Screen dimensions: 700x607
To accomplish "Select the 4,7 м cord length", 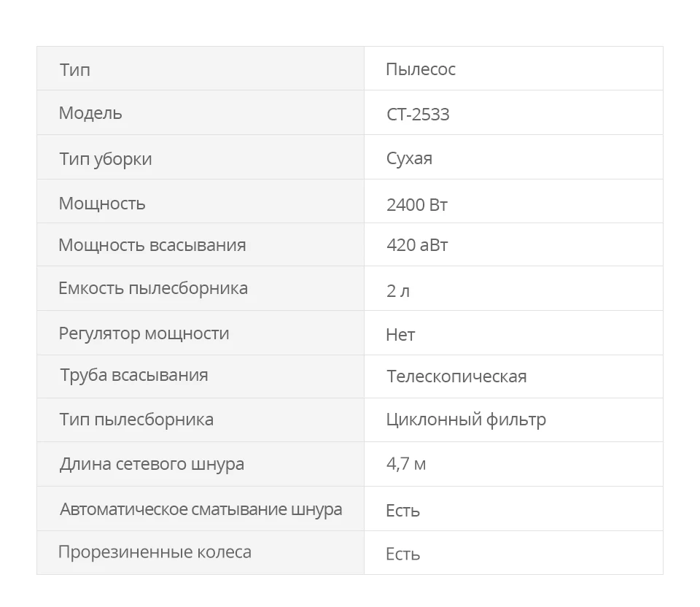I will coord(406,464).
